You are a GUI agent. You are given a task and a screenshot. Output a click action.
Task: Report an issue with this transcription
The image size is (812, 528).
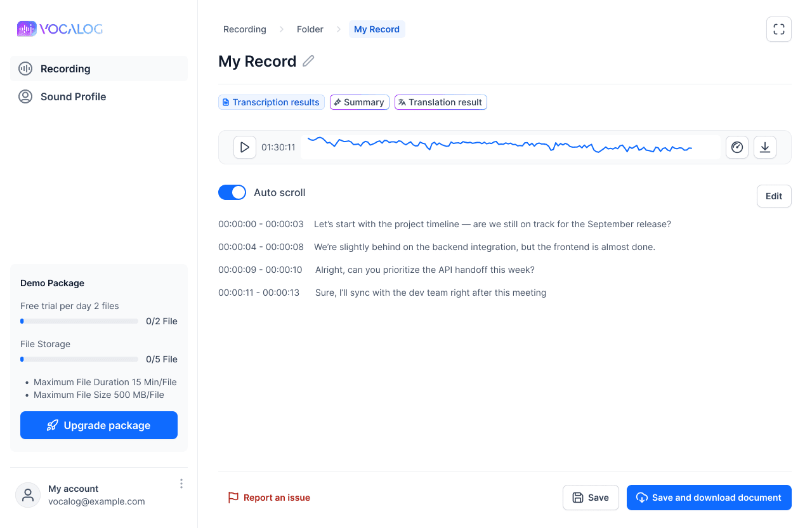coord(269,498)
